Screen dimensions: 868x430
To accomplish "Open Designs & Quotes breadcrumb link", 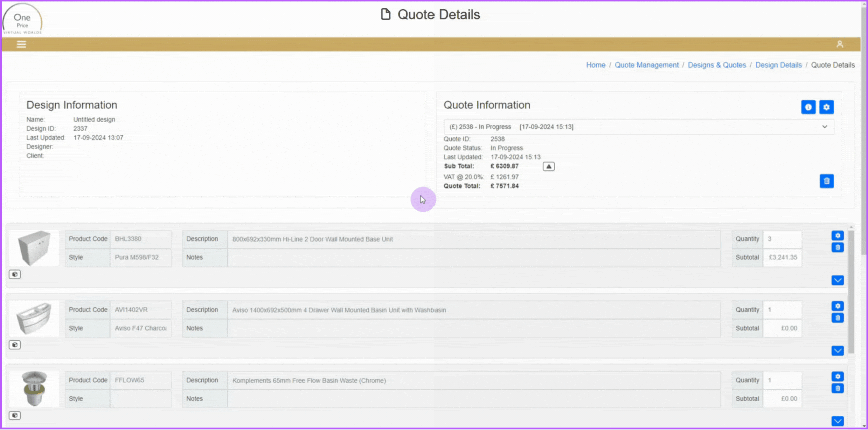I will (717, 65).
